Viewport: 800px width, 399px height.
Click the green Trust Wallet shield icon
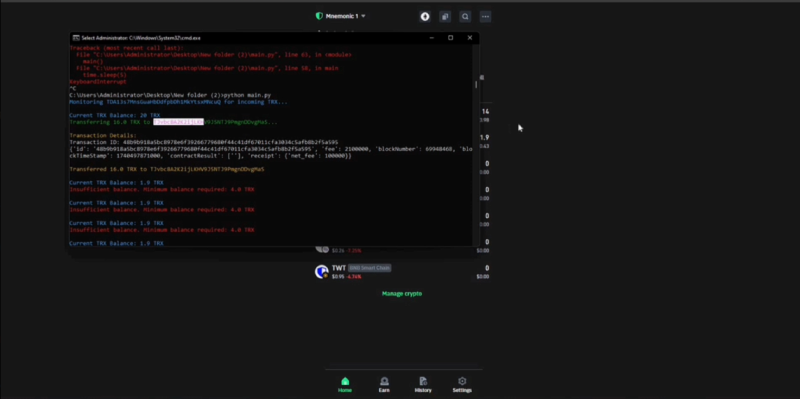coord(319,16)
